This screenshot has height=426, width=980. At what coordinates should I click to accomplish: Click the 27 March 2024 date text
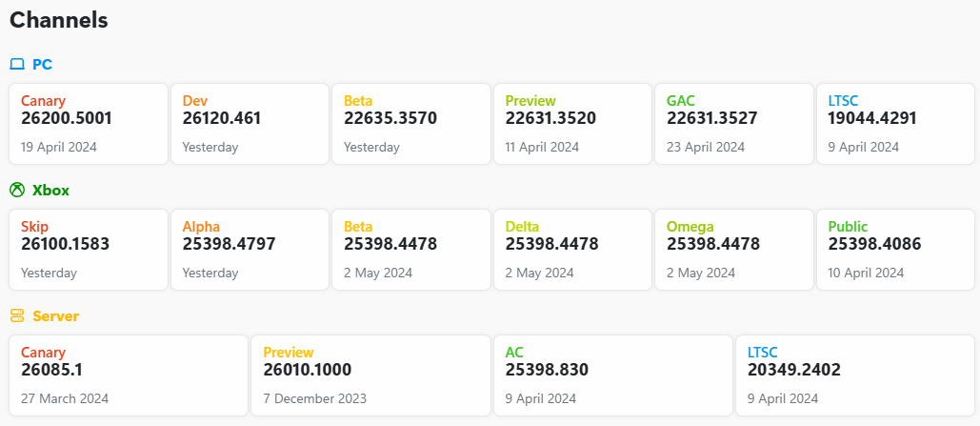pos(65,398)
